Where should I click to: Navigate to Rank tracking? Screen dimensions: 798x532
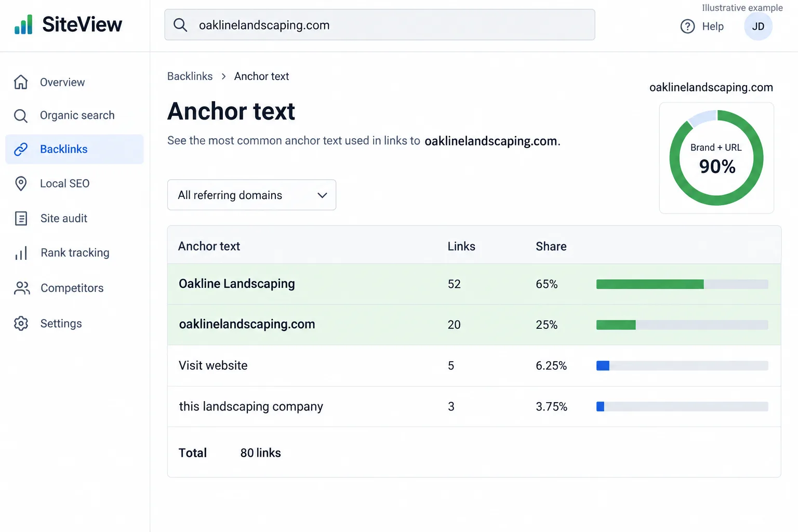[74, 253]
